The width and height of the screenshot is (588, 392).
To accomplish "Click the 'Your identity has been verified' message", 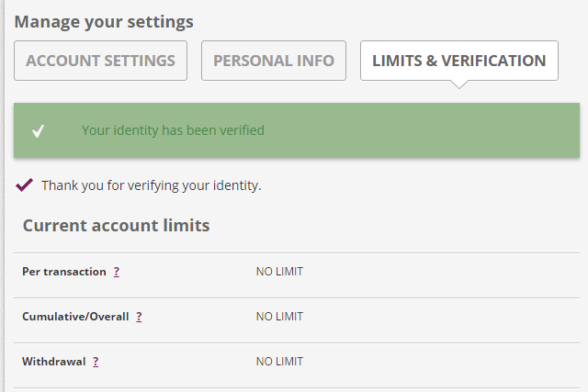I will pos(173,130).
